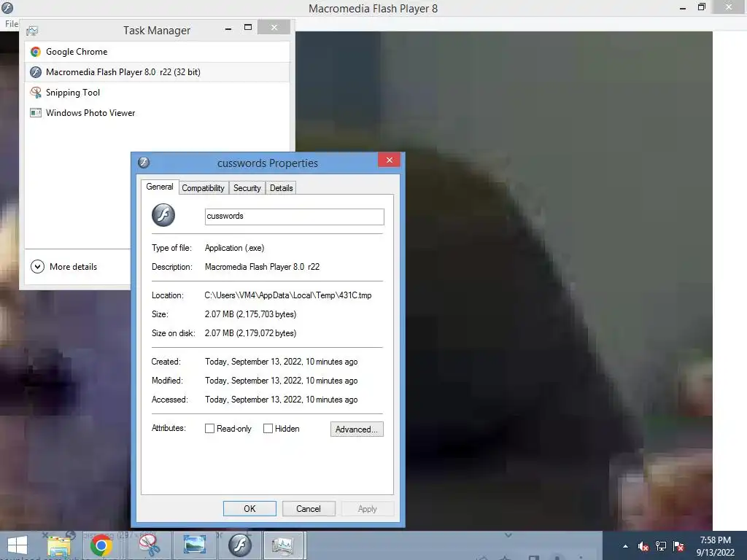747x560 pixels.
Task: Switch to Snipping Tool in the taskbar
Action: click(x=149, y=545)
